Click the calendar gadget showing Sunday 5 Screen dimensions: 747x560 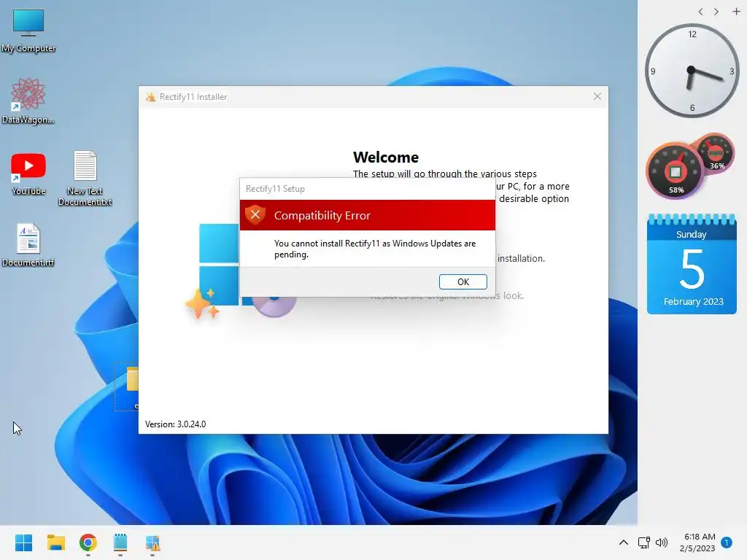click(692, 264)
